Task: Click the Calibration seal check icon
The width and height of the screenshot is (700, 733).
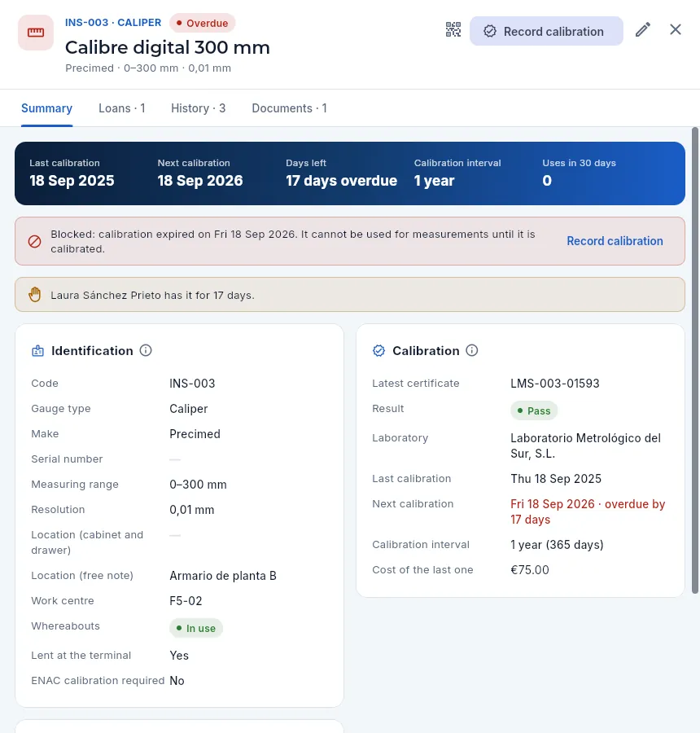Action: pyautogui.click(x=378, y=350)
